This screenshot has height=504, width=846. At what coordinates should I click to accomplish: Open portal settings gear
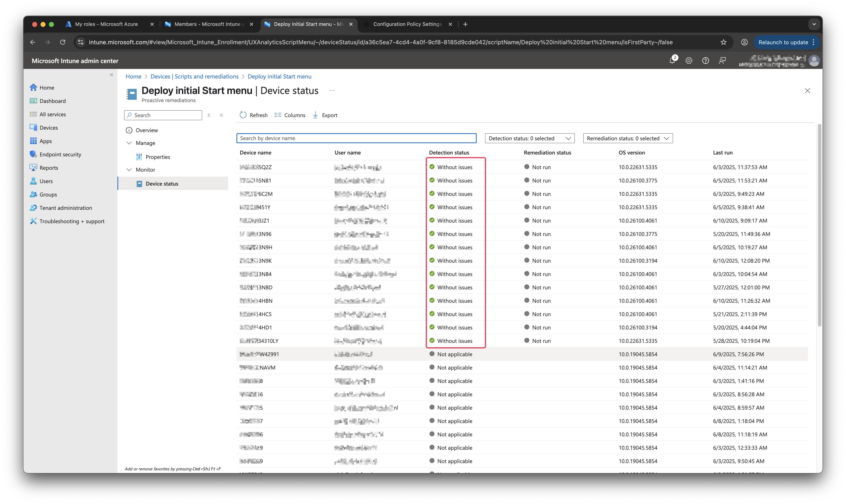tap(689, 61)
